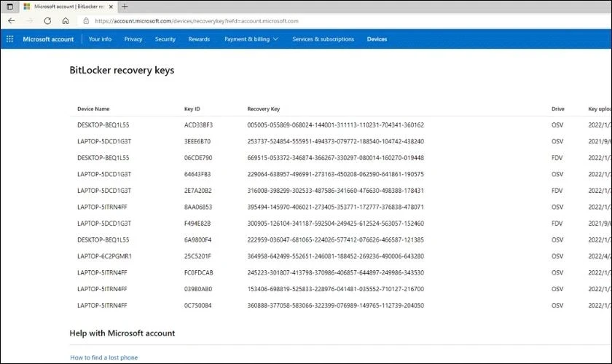Open the Microsoft account home link
Viewport: 612px width, 364px height.
48,39
